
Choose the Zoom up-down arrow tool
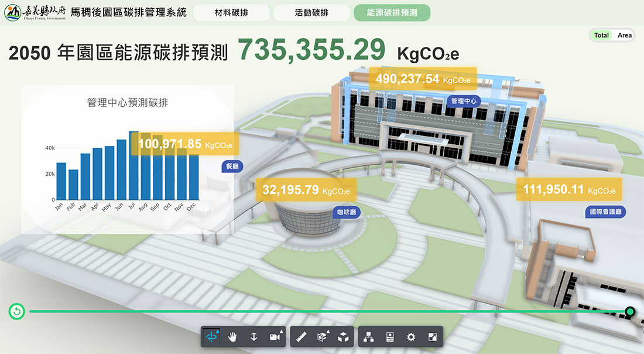(254, 337)
